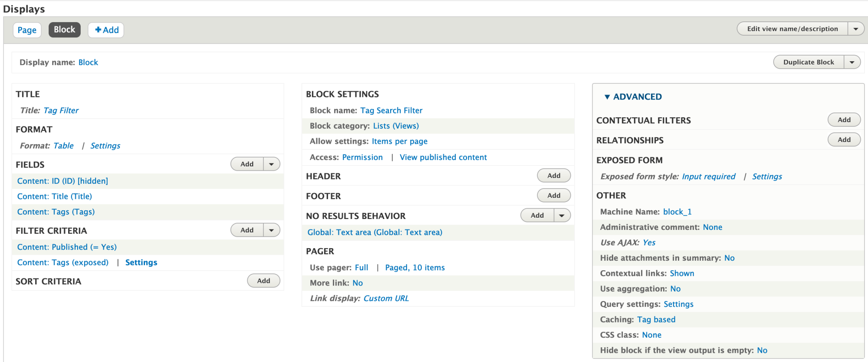868x362 pixels.
Task: Expand the Fields Add dropdown arrow
Action: [271, 164]
